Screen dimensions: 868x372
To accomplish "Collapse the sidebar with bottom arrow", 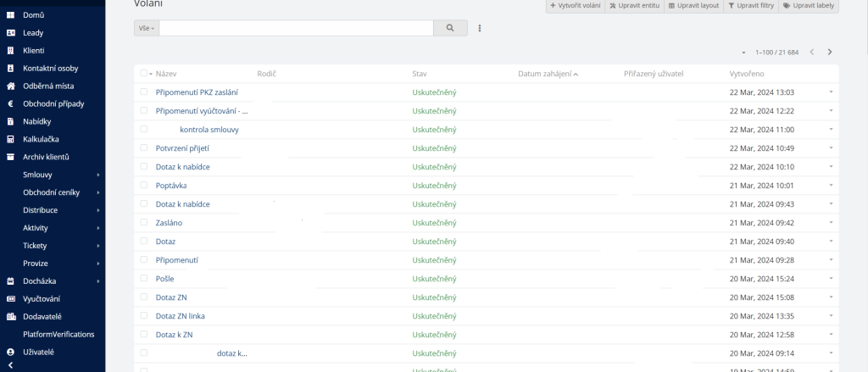I will pos(10,364).
